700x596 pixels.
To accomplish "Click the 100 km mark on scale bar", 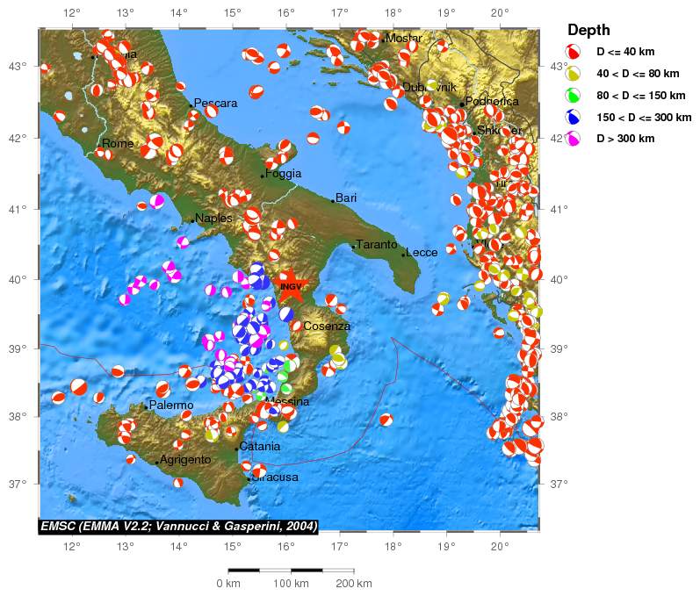I will [291, 584].
